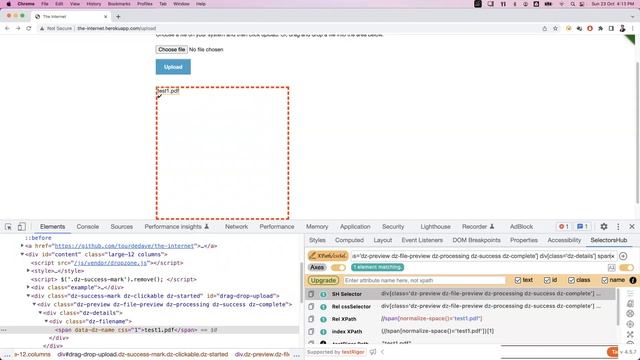Image resolution: width=640 pixels, height=360 pixels.
Task: Click the attribute name input field
Action: (424, 280)
